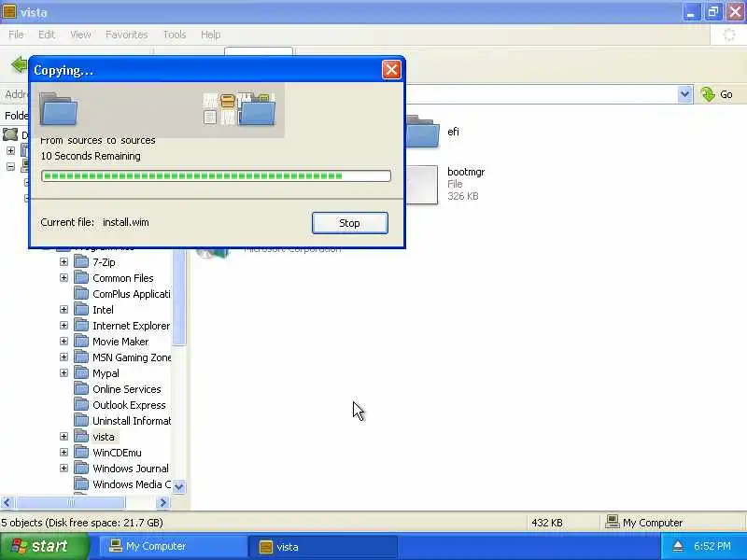747x560 pixels.
Task: Click Movie Maker tree label
Action: (120, 342)
